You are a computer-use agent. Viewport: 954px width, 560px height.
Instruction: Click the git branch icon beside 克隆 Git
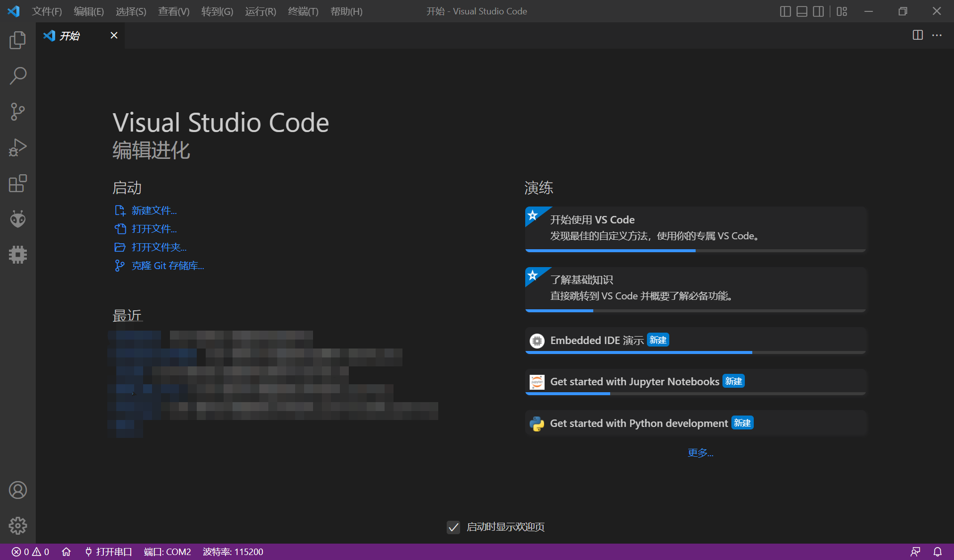pyautogui.click(x=120, y=266)
